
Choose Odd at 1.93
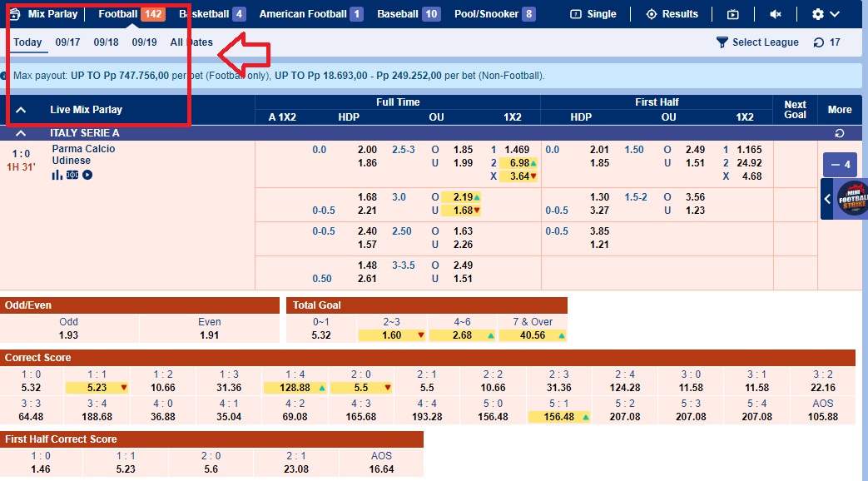pyautogui.click(x=68, y=335)
